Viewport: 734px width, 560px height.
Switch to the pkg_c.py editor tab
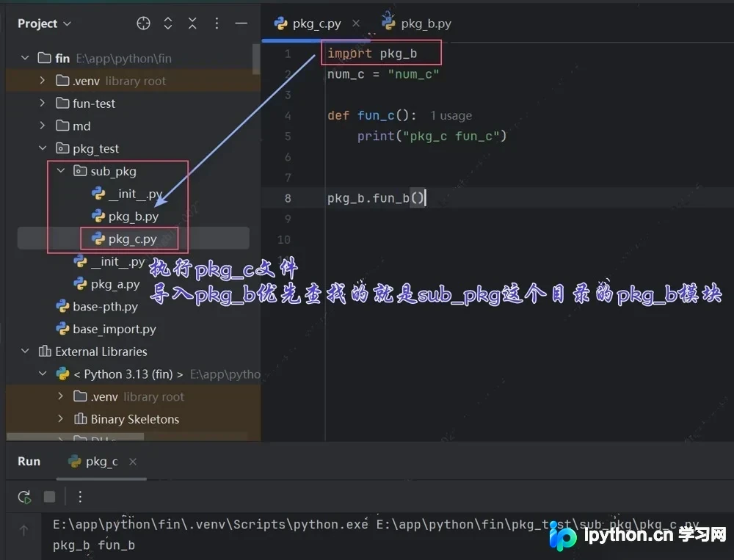pos(316,23)
